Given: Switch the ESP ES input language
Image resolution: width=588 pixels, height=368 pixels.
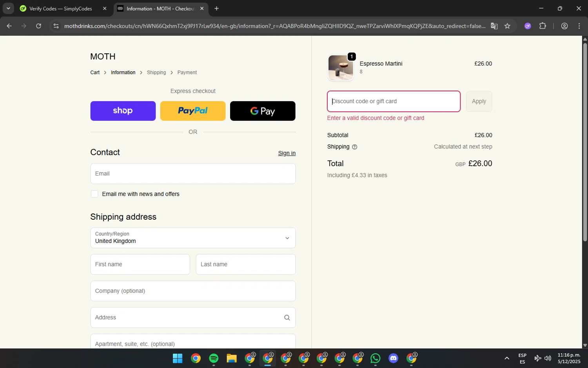Looking at the screenshot, I should (522, 359).
